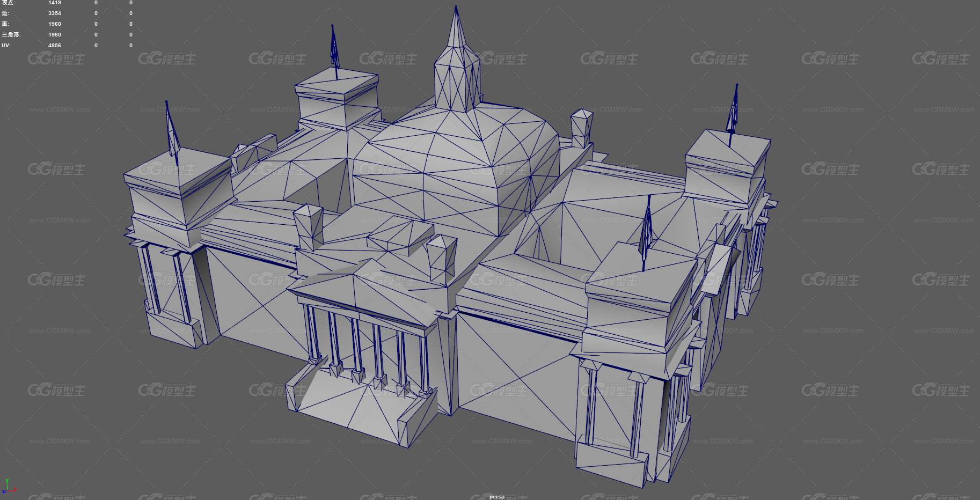This screenshot has width=980, height=500.
Task: Click the 1960 value in the 面 row
Action: 55,24
